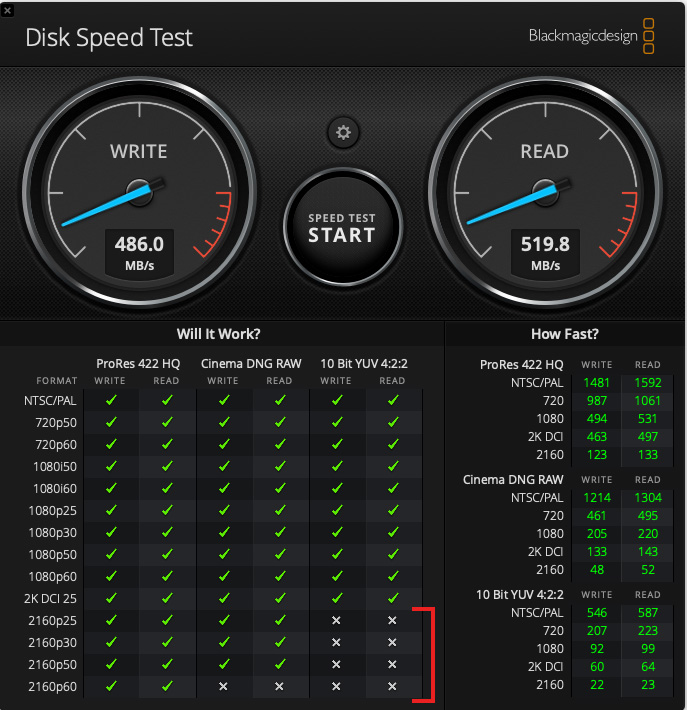The image size is (687, 710).
Task: Click the 2K DCI 25 YUV read checkmark
Action: (x=393, y=598)
